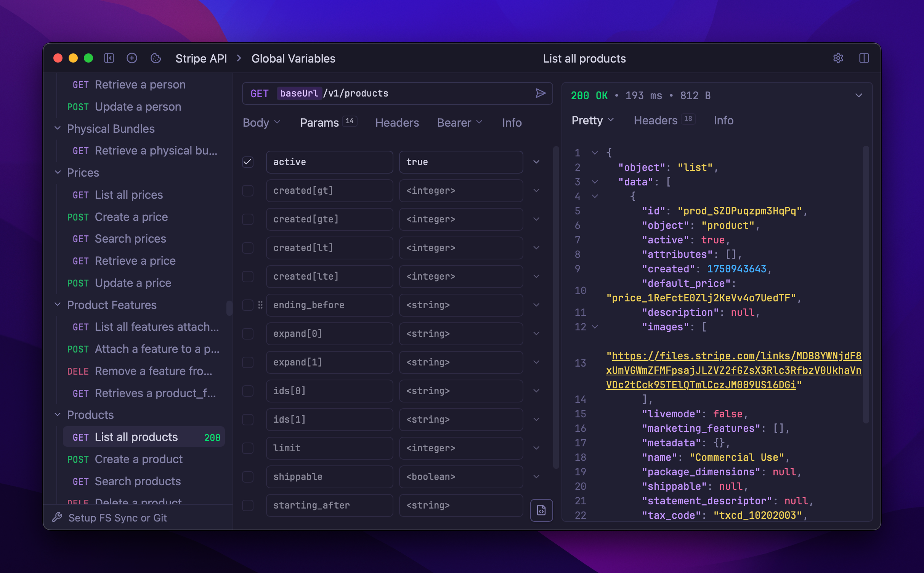Click the send request arrow icon
924x573 pixels.
tap(540, 93)
